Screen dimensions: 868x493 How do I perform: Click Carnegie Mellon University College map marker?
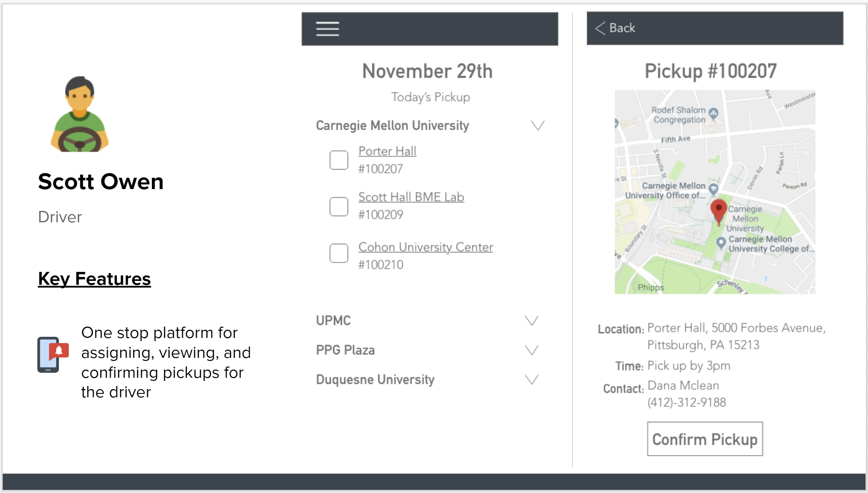721,243
